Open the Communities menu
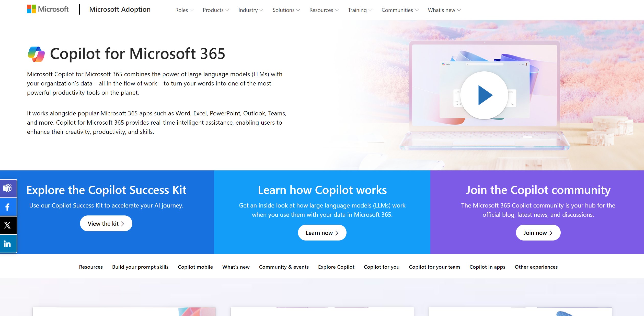 pos(399,10)
